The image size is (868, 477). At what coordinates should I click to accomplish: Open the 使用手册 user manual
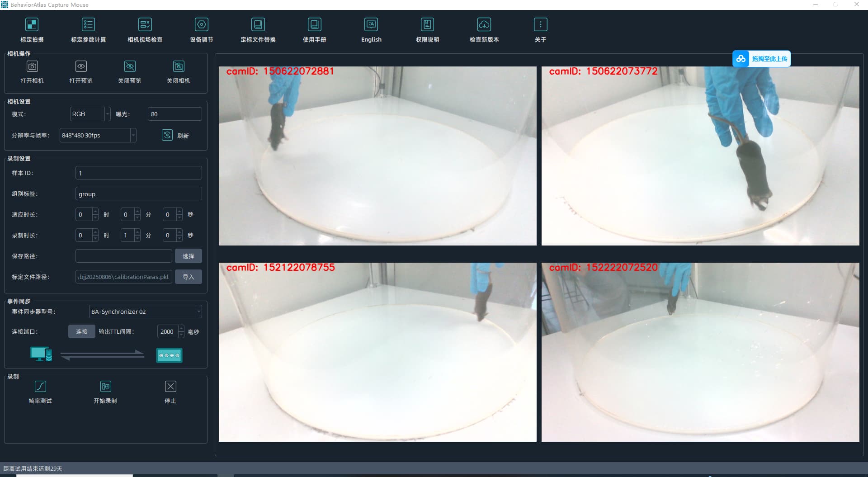click(x=314, y=30)
